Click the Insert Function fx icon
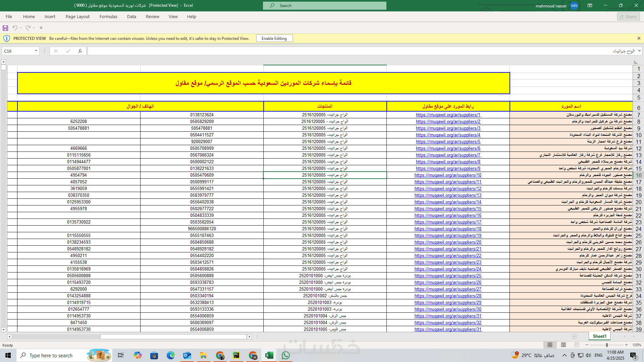The image size is (644, 362). tap(80, 51)
